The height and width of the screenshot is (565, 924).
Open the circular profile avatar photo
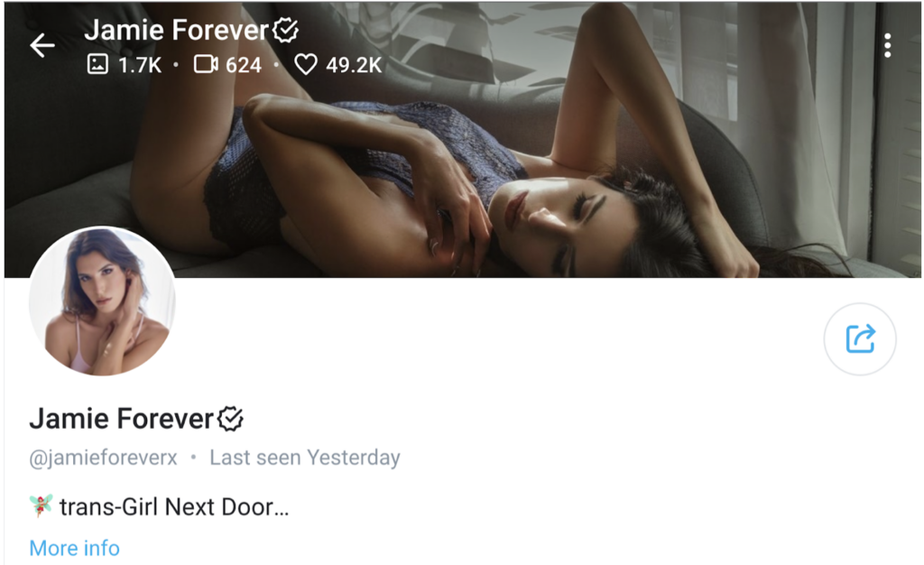pyautogui.click(x=102, y=301)
